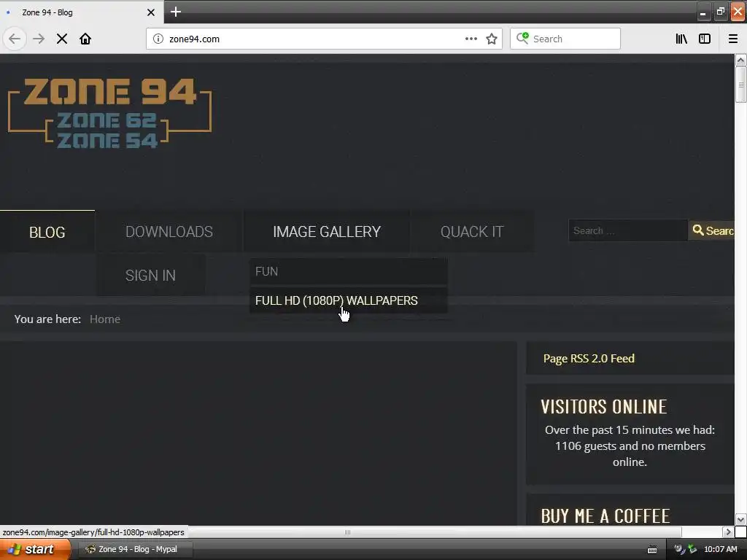Viewport: 747px width, 560px height.
Task: Click the VISITORS ONLINE heading
Action: tap(603, 407)
